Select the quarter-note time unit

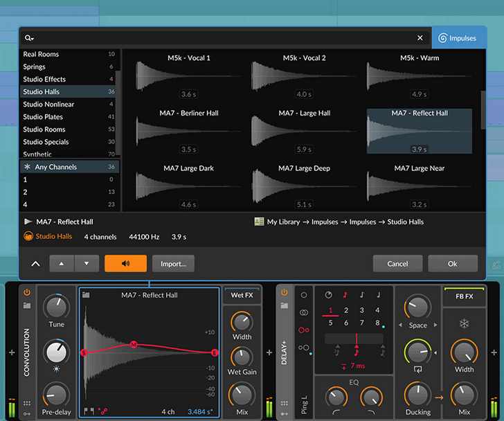pos(379,295)
